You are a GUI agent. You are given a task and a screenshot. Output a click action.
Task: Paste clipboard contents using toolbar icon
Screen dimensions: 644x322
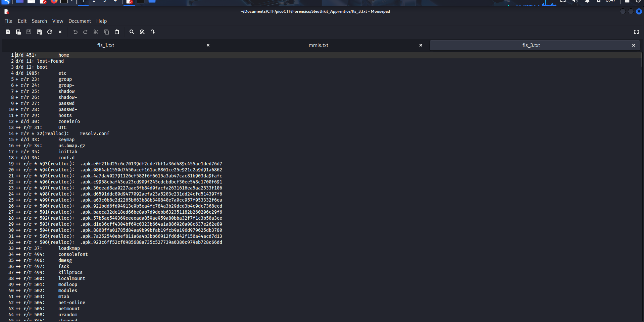click(x=117, y=32)
